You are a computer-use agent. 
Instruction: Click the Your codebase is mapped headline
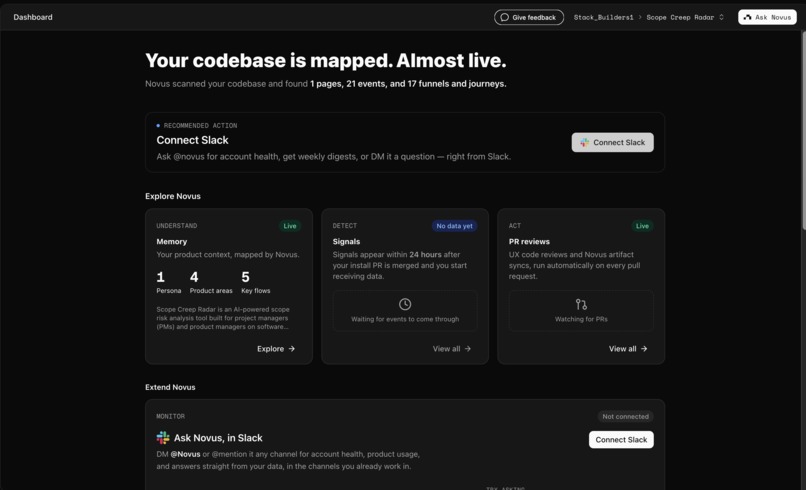pos(325,60)
